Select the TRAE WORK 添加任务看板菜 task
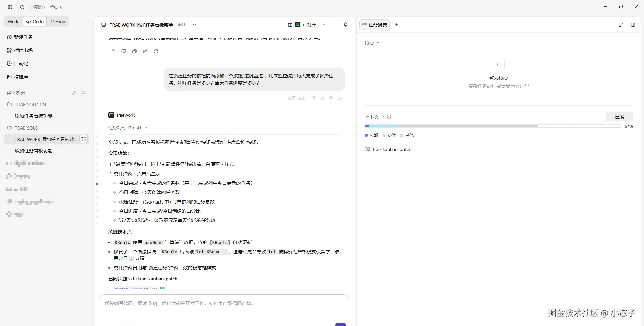The height and width of the screenshot is (326, 644). coord(46,139)
